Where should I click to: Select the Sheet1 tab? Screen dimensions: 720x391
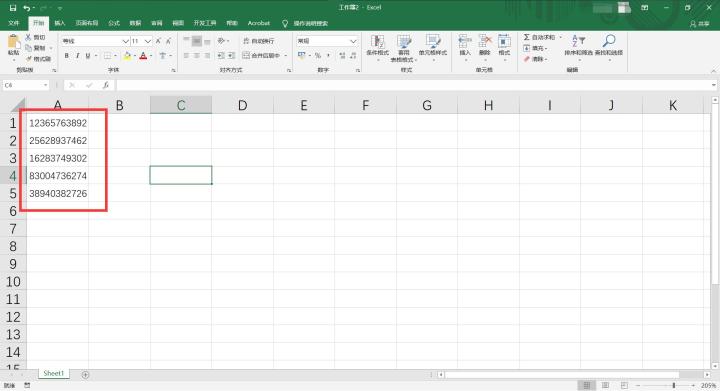(54, 374)
